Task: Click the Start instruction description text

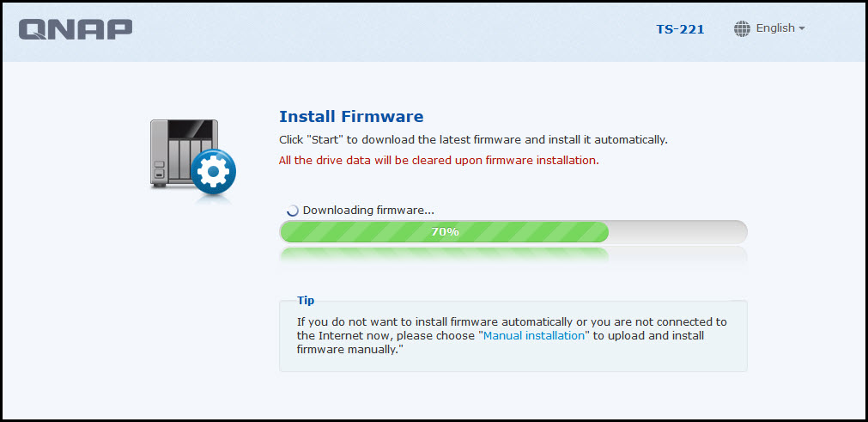Action: click(473, 139)
